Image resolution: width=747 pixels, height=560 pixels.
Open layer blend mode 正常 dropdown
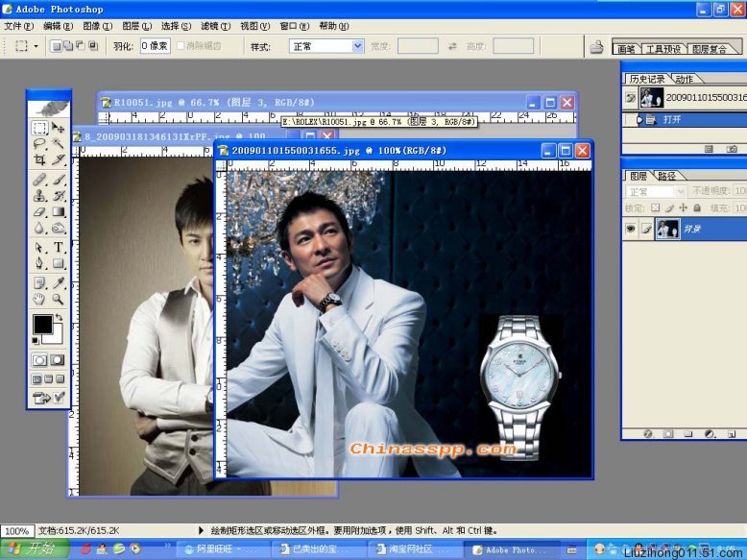point(656,191)
